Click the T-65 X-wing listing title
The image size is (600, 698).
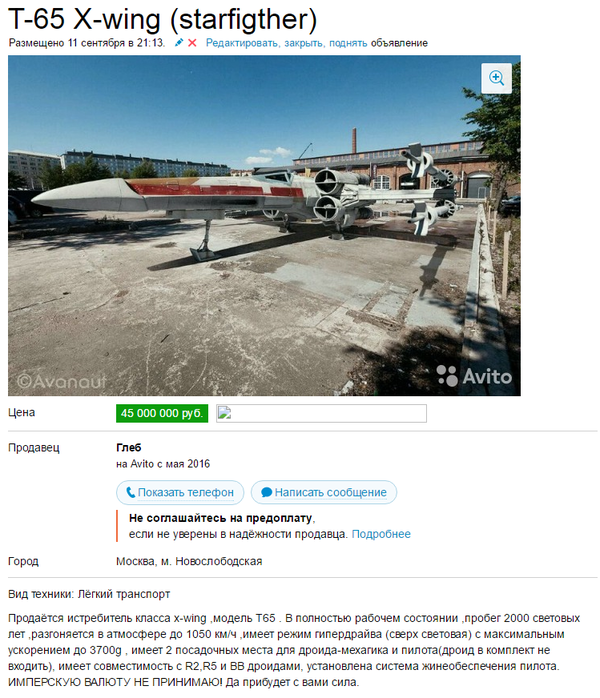pos(162,19)
